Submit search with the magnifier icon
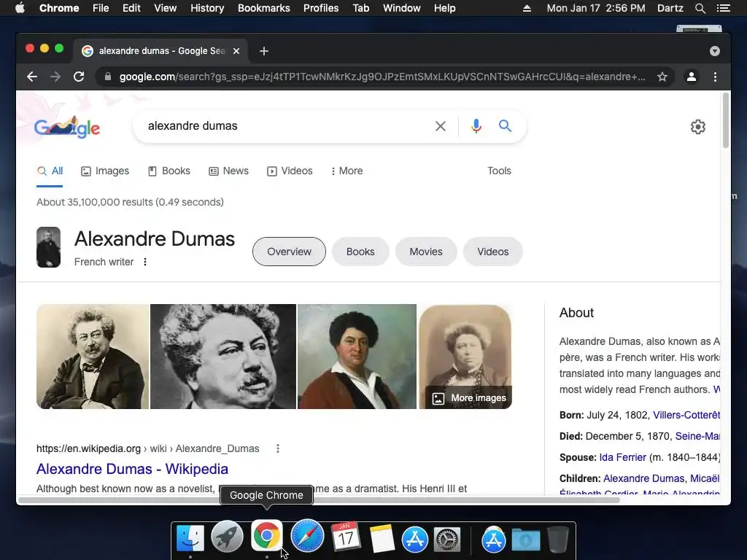 tap(505, 126)
